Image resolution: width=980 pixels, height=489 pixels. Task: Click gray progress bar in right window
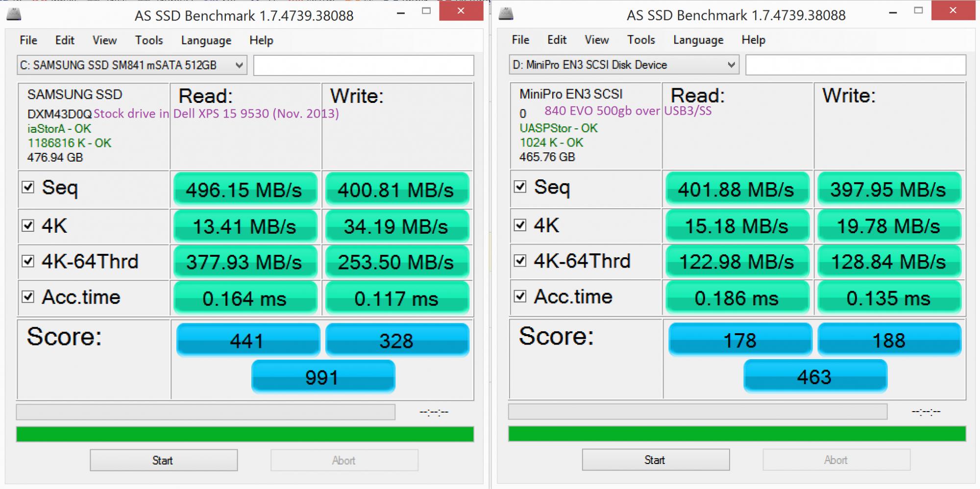[x=698, y=412]
